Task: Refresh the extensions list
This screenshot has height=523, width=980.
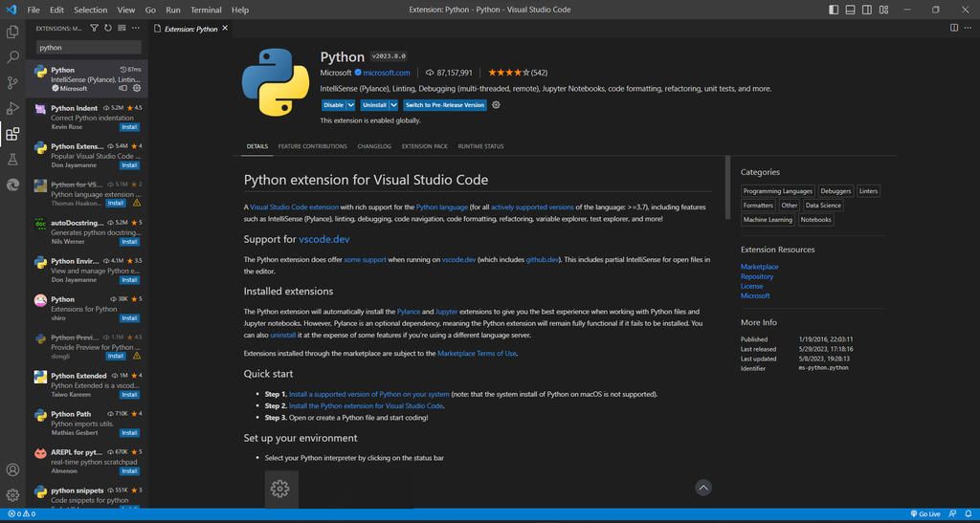Action: [x=107, y=28]
